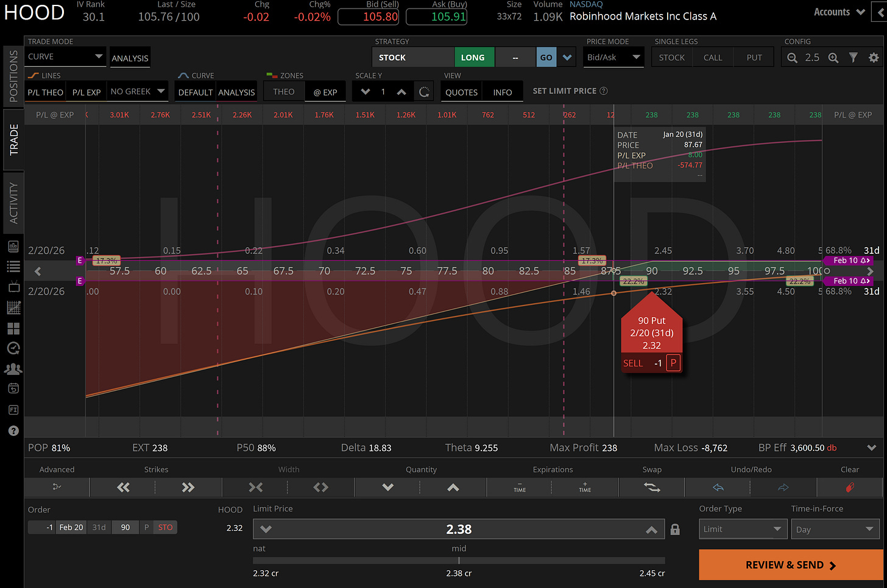This screenshot has height=588, width=887.
Task: Add a single CALL leg
Action: coord(713,57)
